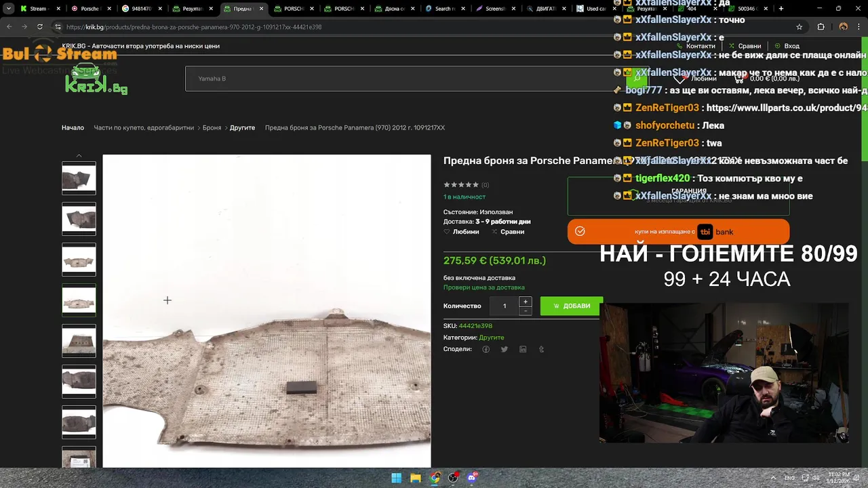Add product to favorites via Любими heart
The width and height of the screenshot is (868, 488).
[461, 232]
